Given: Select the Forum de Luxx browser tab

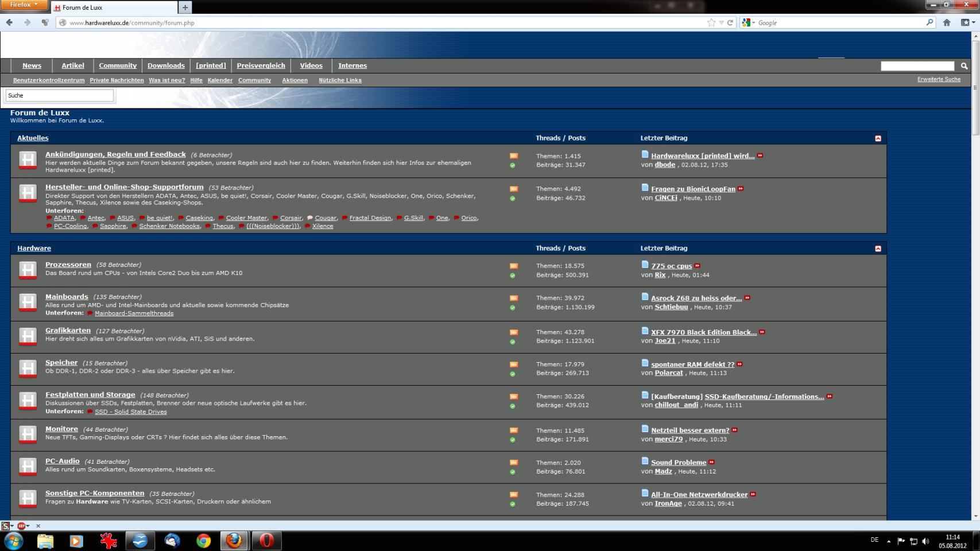Looking at the screenshot, I should (x=114, y=7).
